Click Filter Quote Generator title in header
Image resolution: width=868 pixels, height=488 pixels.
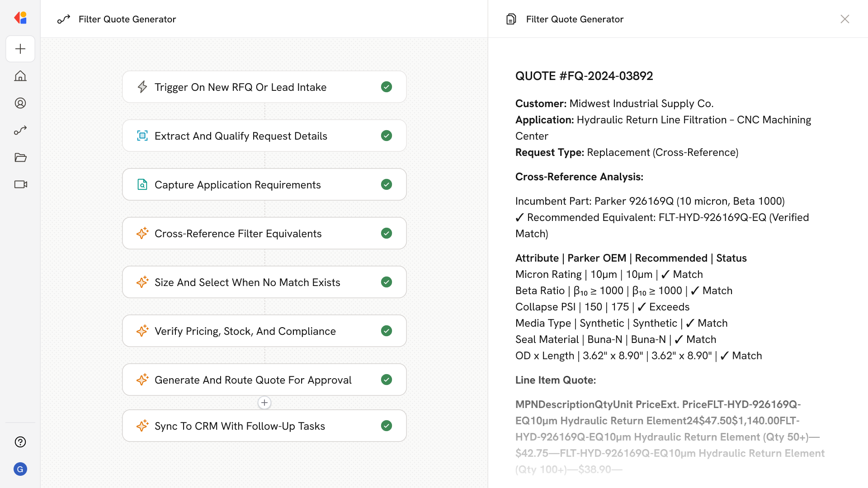tap(127, 19)
